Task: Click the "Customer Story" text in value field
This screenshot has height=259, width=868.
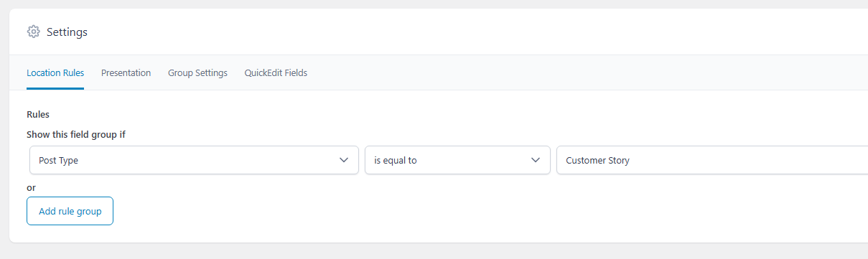Action: (x=597, y=161)
